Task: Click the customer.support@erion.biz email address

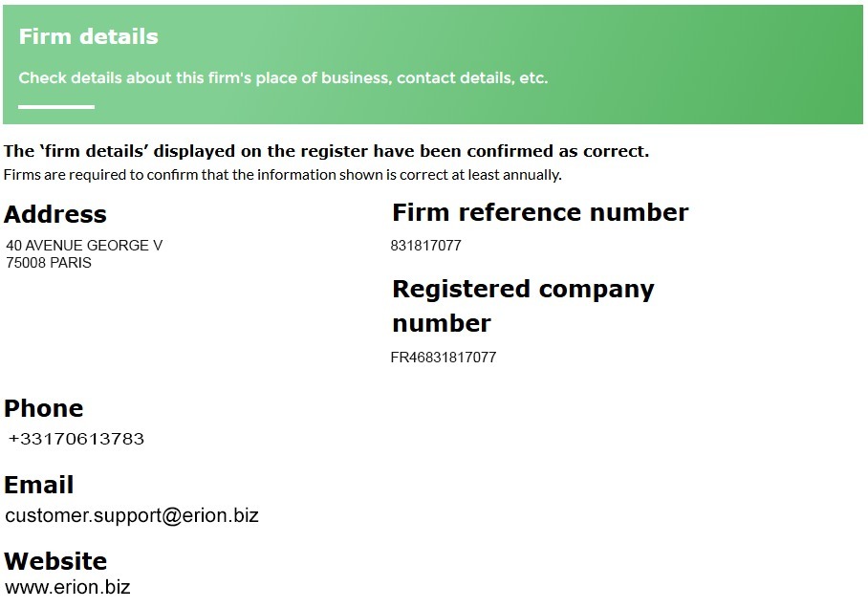Action: click(x=132, y=515)
